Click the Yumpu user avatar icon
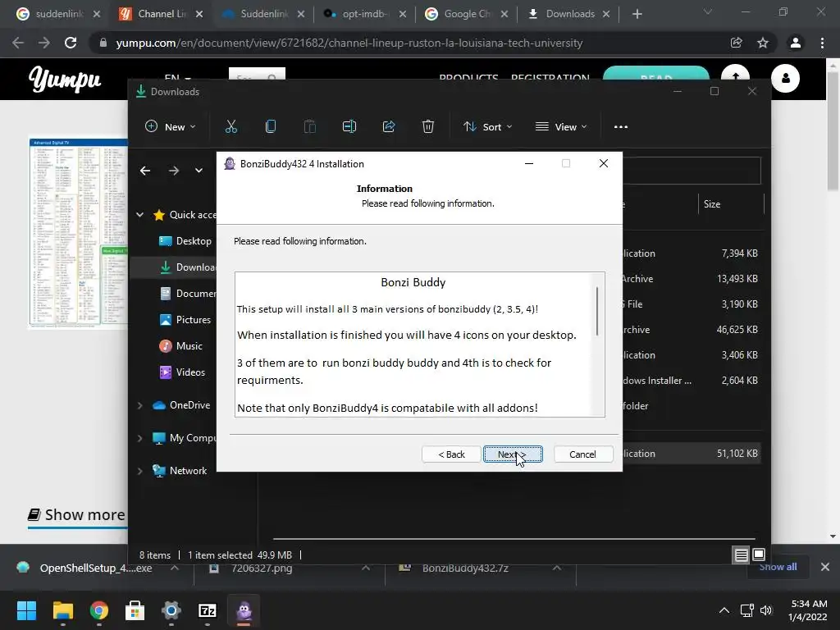This screenshot has height=630, width=840. coord(785,78)
